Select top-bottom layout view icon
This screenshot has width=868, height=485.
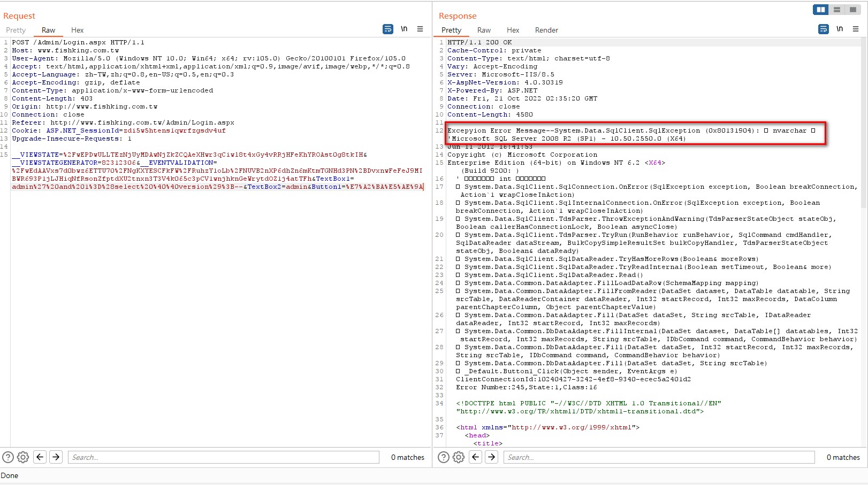coord(837,10)
